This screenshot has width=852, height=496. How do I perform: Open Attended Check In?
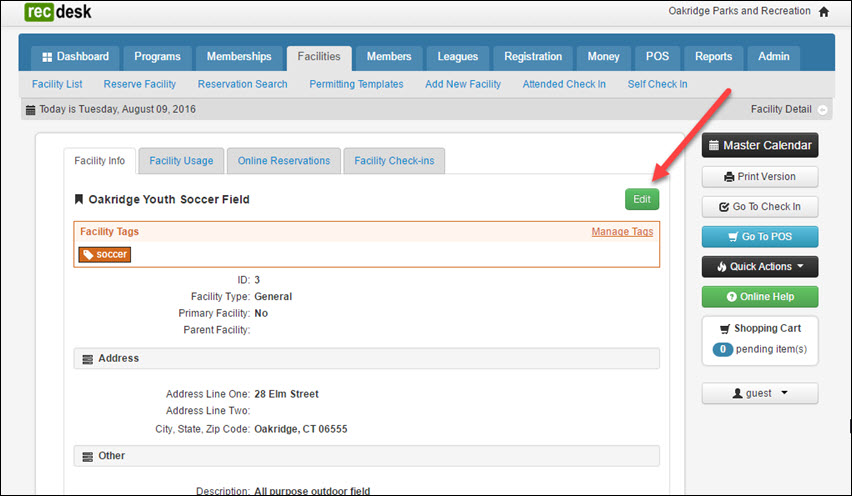click(564, 84)
